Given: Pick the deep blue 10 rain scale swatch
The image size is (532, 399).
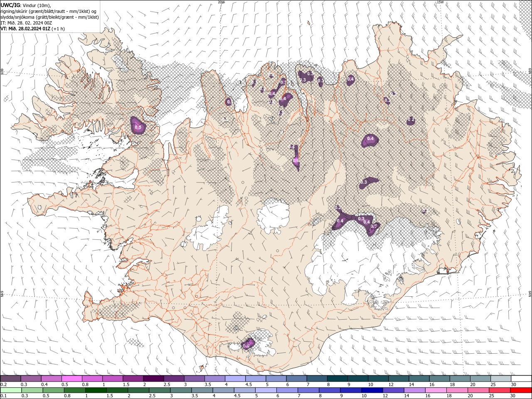Looking at the screenshot, I should (372, 390).
